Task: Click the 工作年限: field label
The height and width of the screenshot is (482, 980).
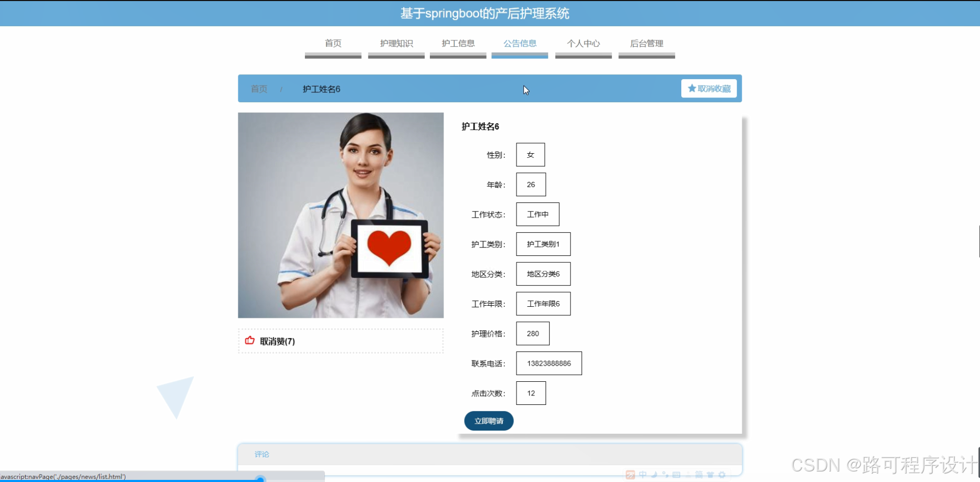Action: [x=488, y=304]
